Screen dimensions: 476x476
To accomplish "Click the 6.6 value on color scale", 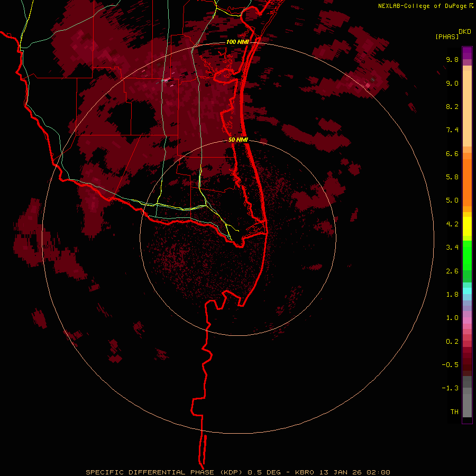I will (452, 153).
